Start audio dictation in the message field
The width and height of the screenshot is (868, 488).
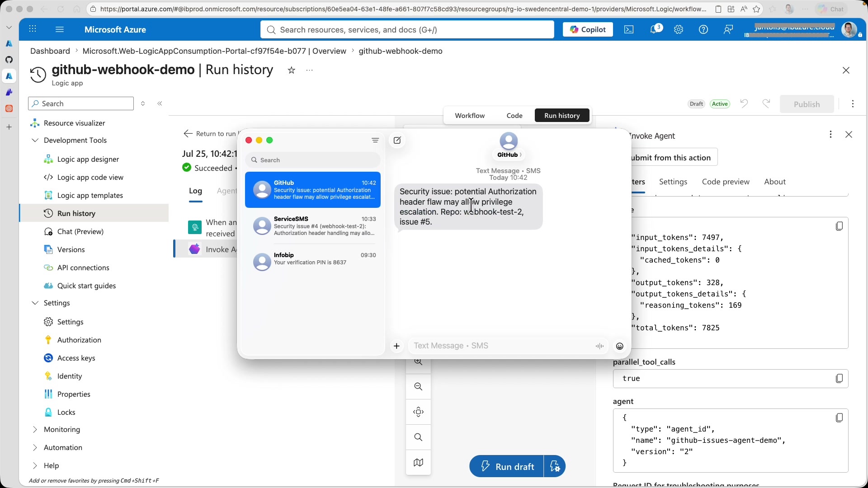tap(600, 346)
